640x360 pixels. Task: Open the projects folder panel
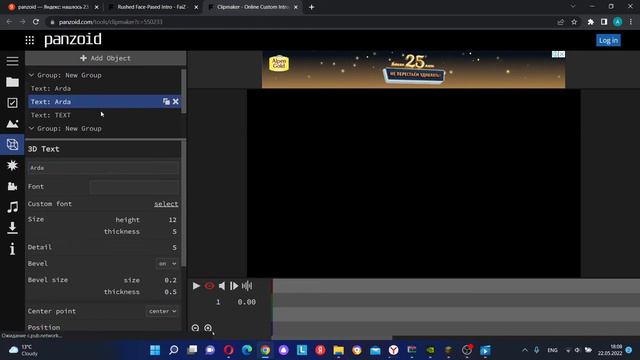click(x=12, y=82)
